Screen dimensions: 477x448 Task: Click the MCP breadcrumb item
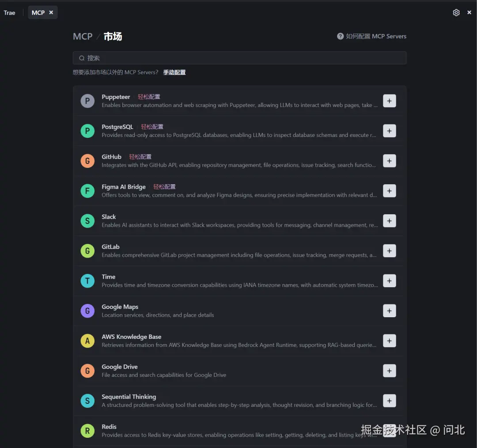[82, 36]
